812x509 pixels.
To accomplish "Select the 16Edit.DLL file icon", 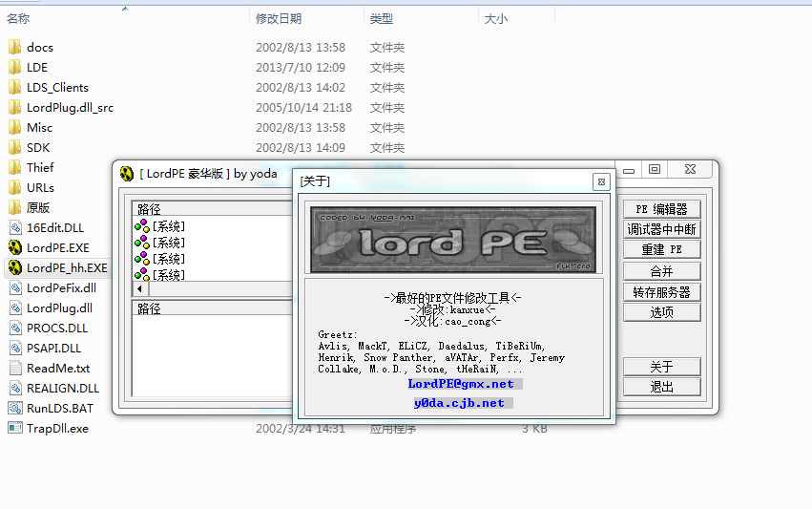I will pyautogui.click(x=15, y=227).
